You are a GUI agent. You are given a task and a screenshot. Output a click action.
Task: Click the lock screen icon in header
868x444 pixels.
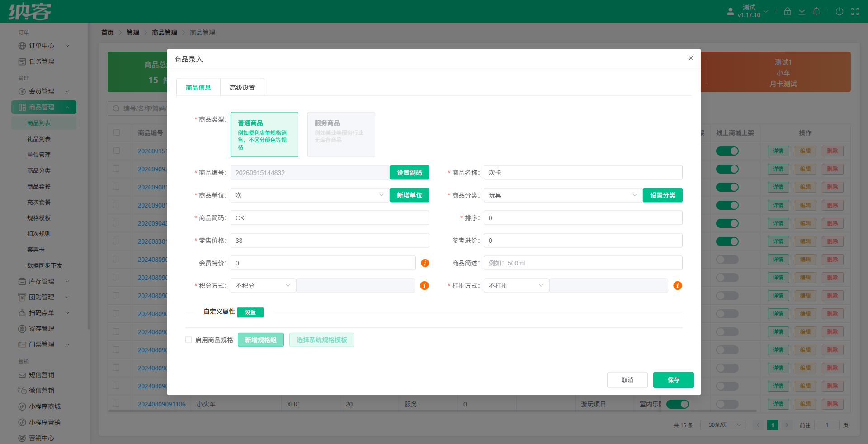tap(787, 11)
